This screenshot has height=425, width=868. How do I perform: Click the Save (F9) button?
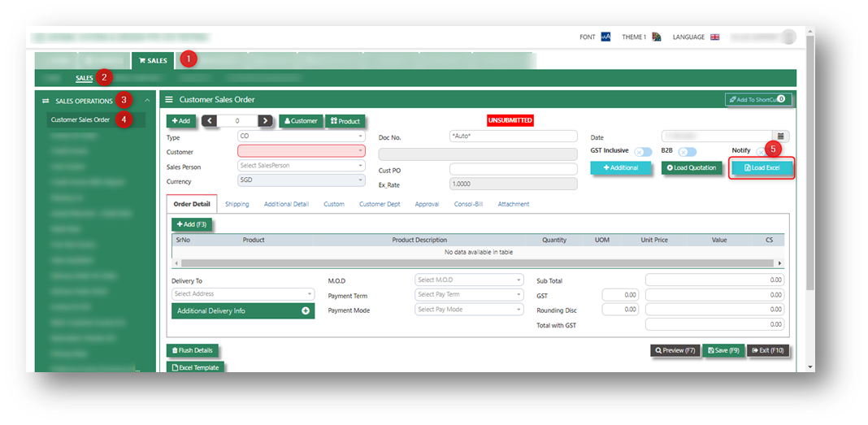[x=723, y=350]
